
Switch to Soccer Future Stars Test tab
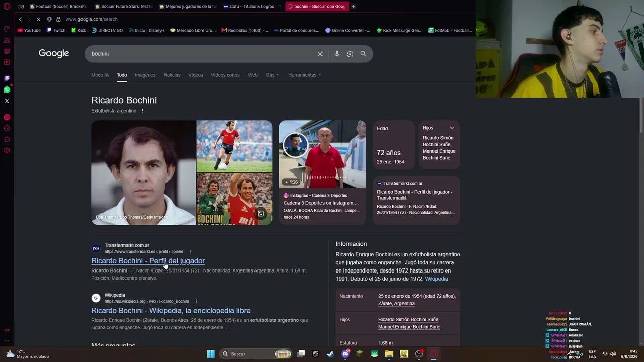(x=123, y=6)
